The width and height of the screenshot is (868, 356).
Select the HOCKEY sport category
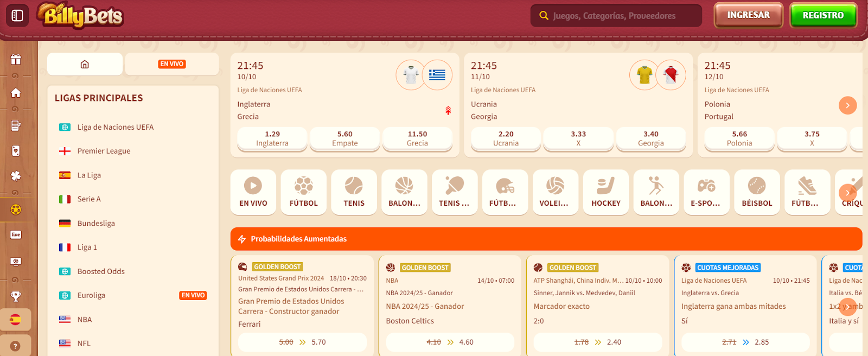pos(606,192)
